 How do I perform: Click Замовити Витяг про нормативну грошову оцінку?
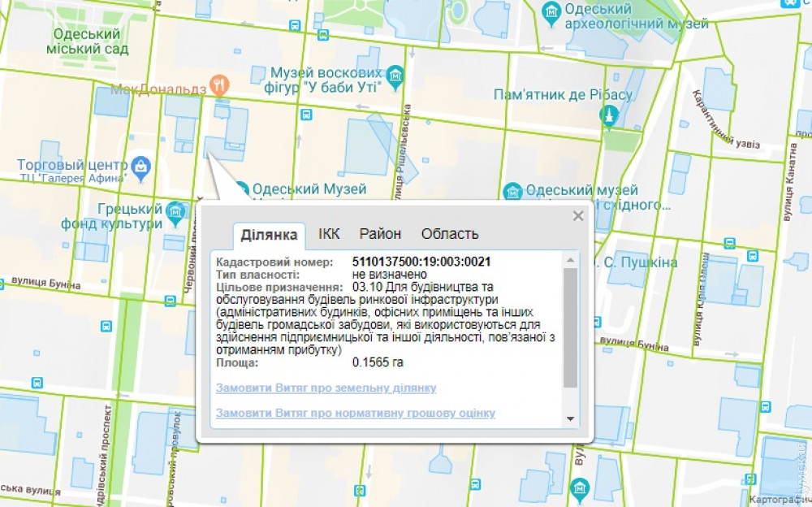pos(355,414)
